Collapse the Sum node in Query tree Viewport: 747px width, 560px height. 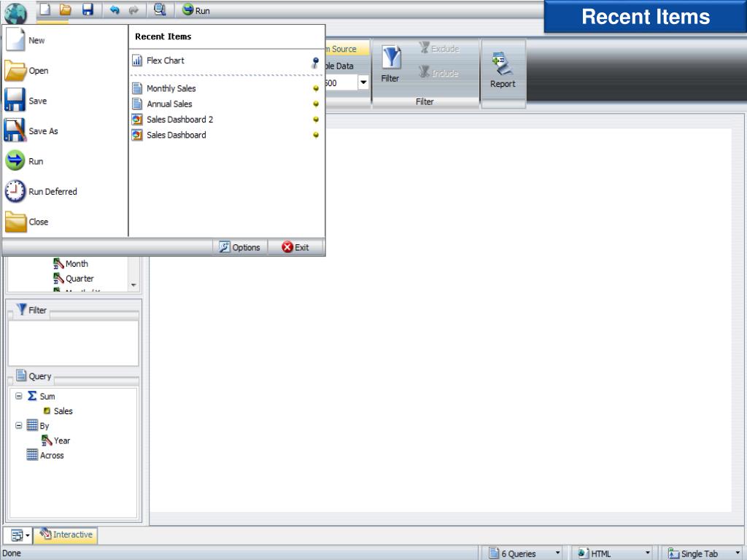[x=18, y=396]
